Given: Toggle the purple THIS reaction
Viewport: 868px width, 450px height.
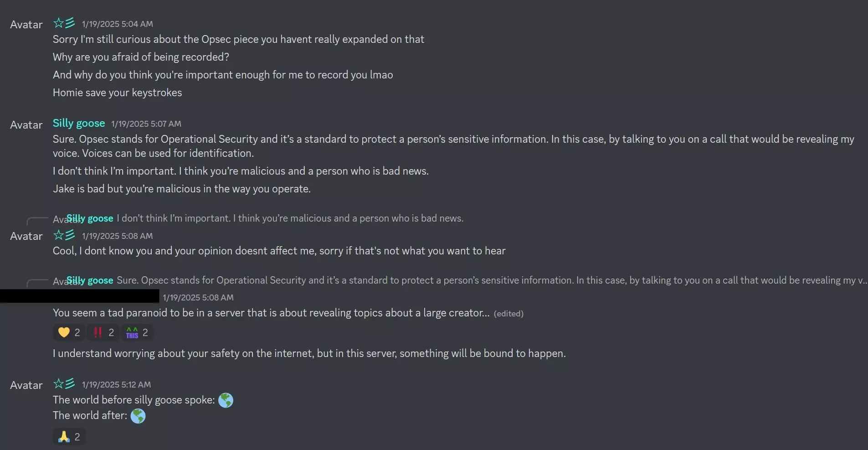Looking at the screenshot, I should (137, 332).
